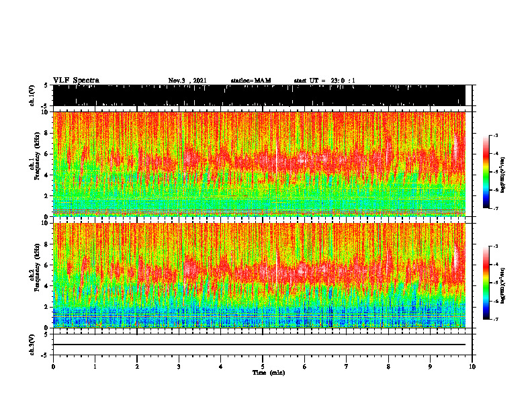532x411 pixels.
Task: Select the "Nov.3 , 2021" date text
Action: (x=187, y=81)
